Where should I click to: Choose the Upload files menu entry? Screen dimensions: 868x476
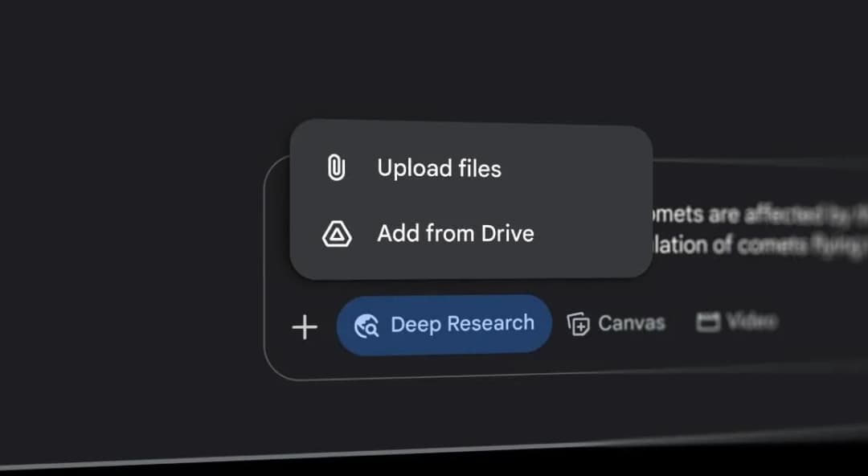tap(470, 168)
